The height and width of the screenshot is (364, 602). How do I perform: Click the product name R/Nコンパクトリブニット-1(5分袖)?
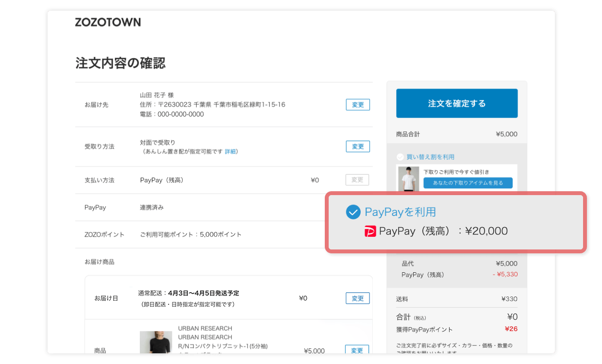223,346
